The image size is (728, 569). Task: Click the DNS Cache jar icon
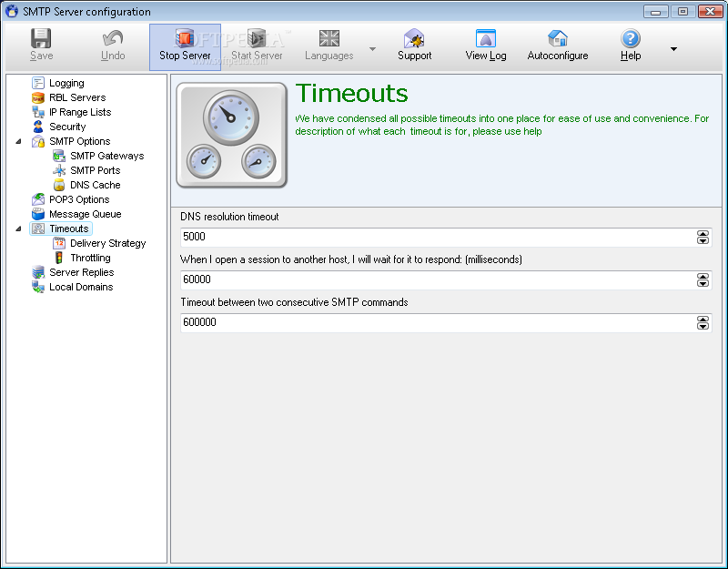point(59,185)
